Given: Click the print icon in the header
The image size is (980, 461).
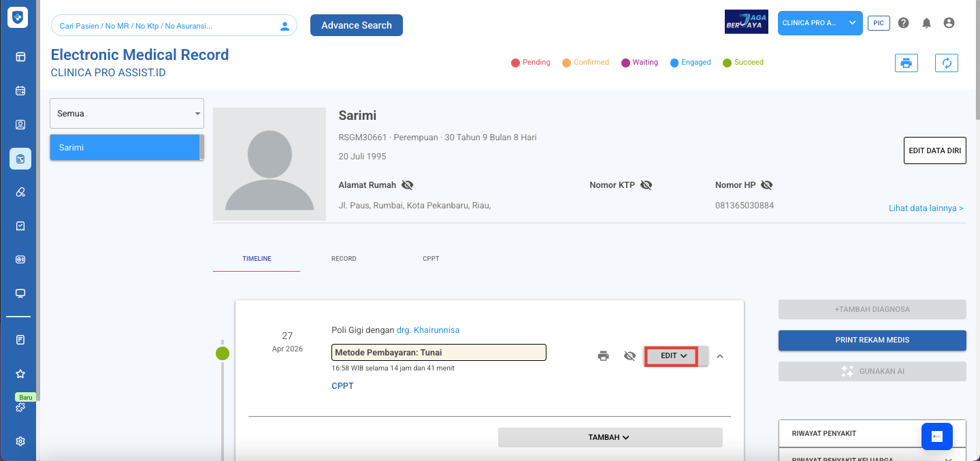Looking at the screenshot, I should [x=906, y=63].
